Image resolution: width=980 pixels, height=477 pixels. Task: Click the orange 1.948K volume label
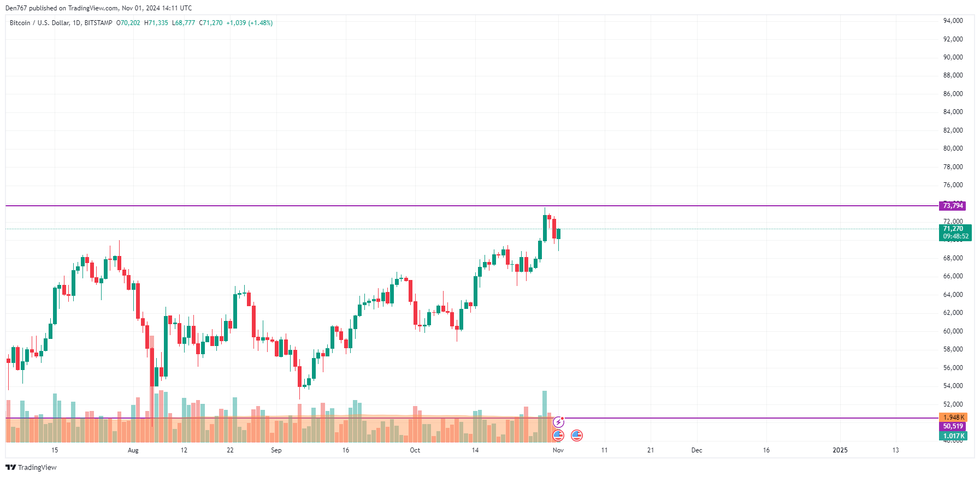953,418
